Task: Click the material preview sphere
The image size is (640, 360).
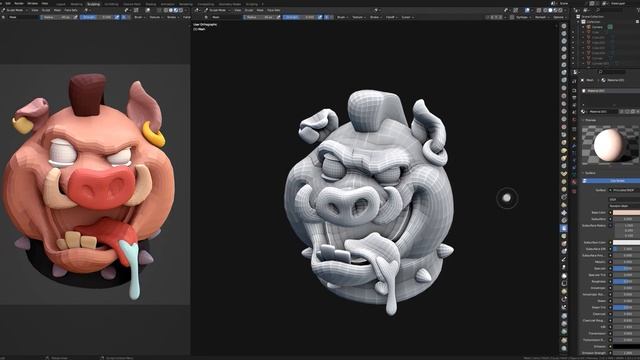Action: [609, 144]
